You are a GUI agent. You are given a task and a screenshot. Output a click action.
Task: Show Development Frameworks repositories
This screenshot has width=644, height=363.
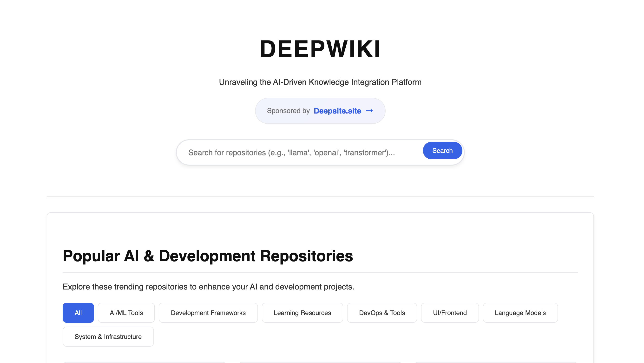point(208,313)
